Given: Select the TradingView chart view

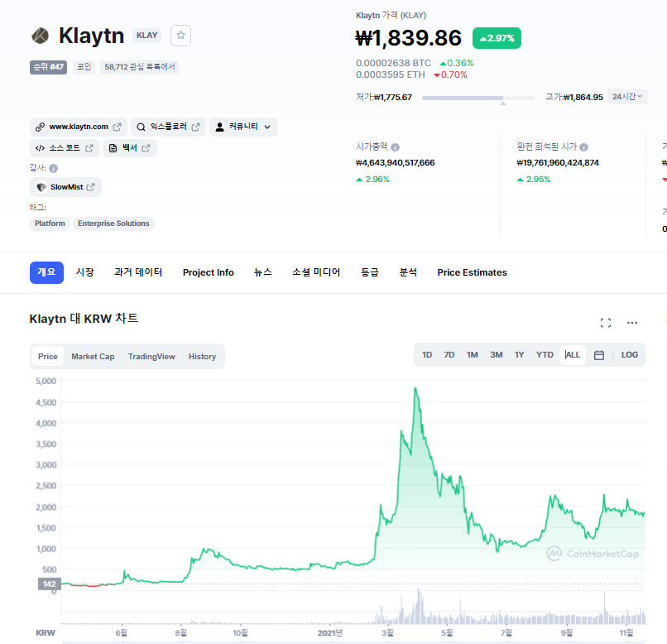Looking at the screenshot, I should point(151,357).
